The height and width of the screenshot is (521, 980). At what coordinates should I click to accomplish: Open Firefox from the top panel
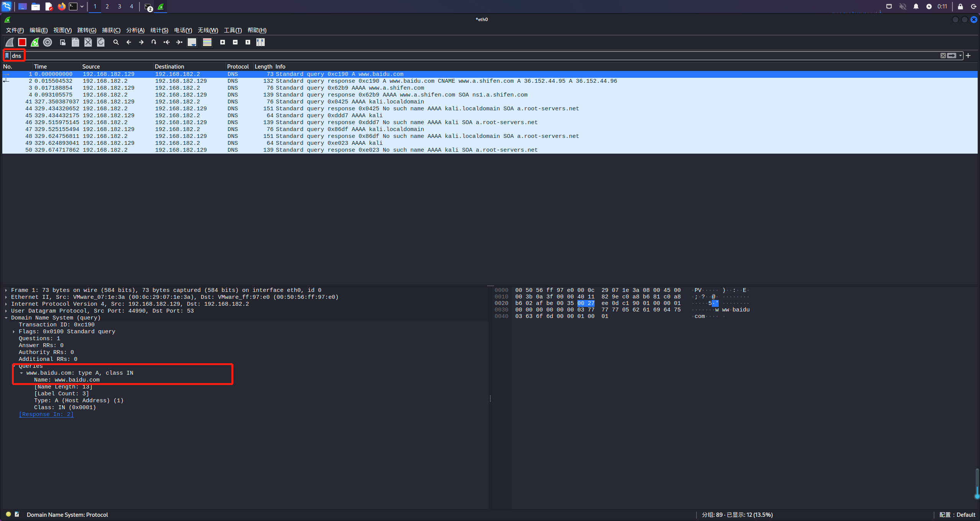[61, 7]
